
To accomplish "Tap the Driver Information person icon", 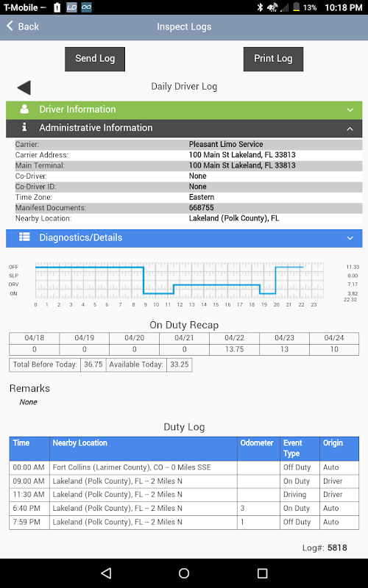I will [x=24, y=109].
